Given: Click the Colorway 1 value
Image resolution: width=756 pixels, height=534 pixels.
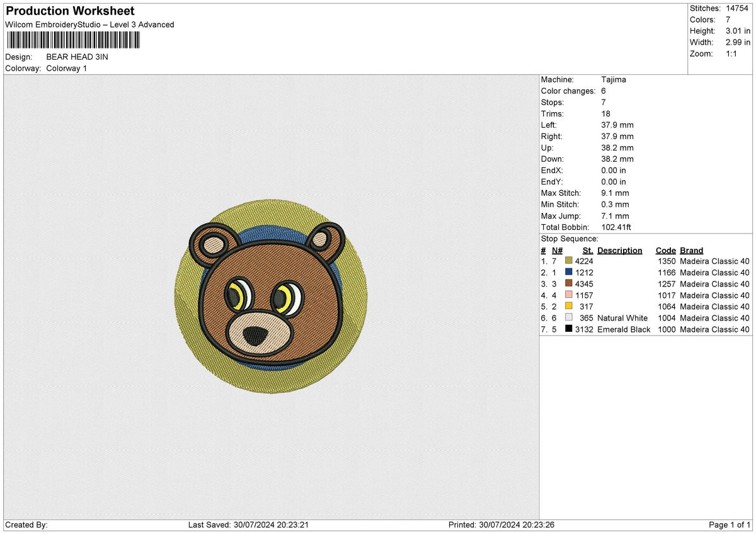Looking at the screenshot, I should click(67, 68).
